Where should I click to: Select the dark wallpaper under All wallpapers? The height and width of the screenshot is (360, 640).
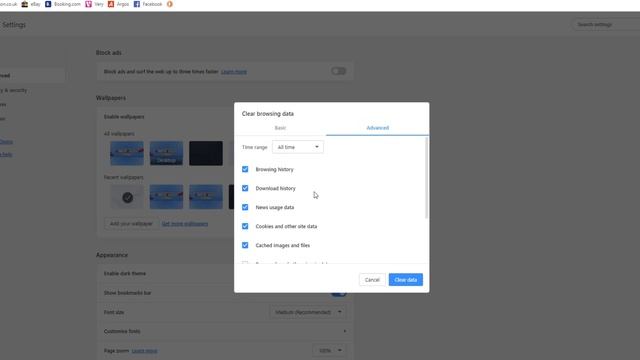[x=206, y=153]
